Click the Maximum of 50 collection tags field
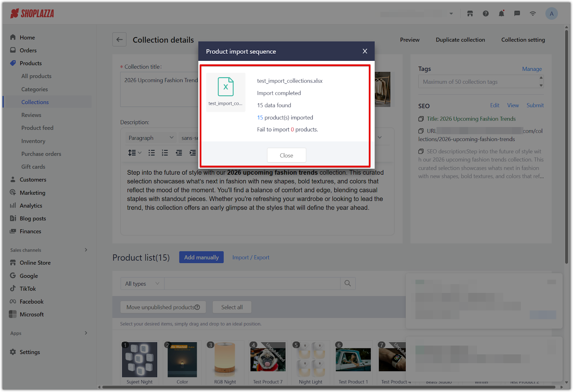The image size is (573, 392). pos(478,82)
